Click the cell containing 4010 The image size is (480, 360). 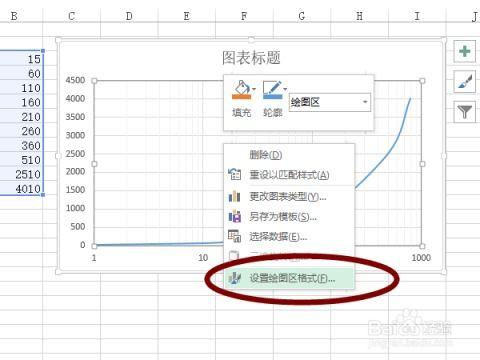[21, 189]
